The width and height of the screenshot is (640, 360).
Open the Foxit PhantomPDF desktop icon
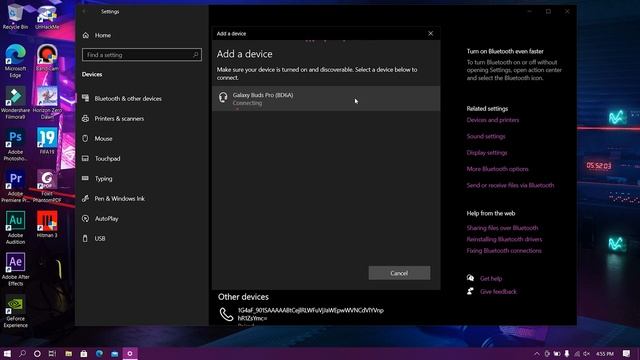pos(47,186)
